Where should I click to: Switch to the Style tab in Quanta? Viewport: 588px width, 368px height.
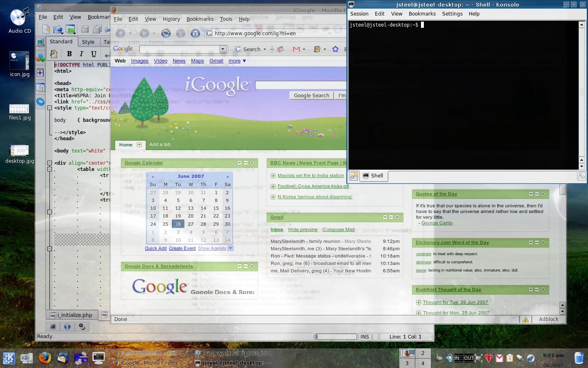(x=88, y=42)
